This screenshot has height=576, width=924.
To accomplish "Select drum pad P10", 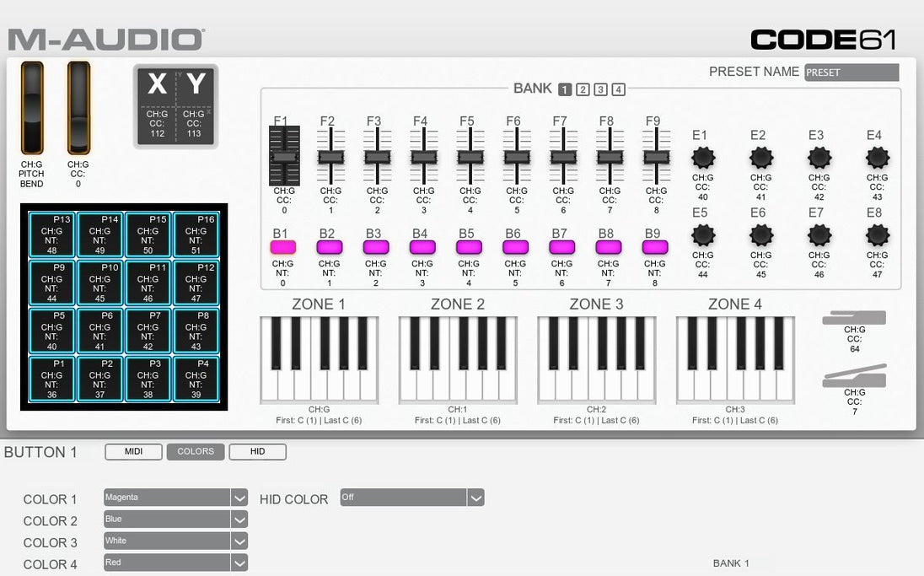I will tap(99, 283).
